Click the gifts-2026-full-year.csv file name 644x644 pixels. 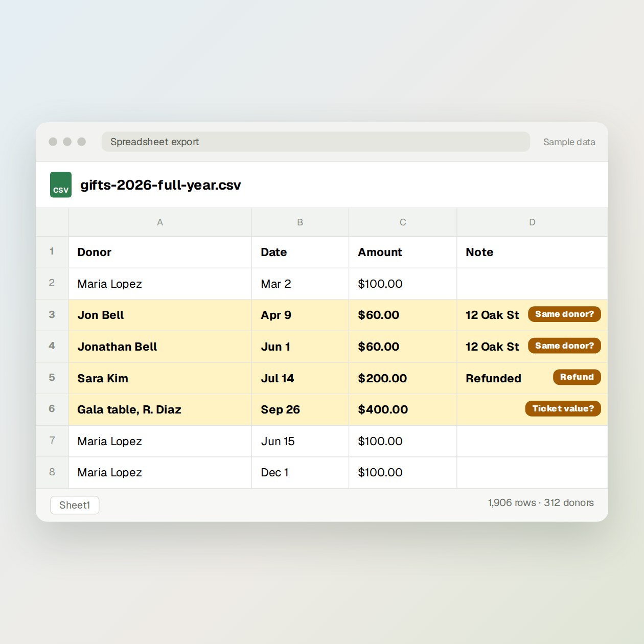click(x=160, y=185)
